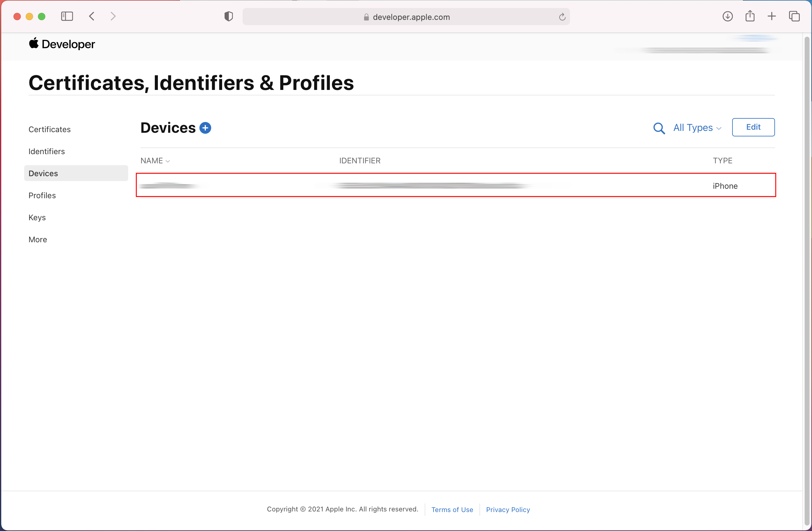This screenshot has width=812, height=531.
Task: Select Identifiers in the sidebar
Action: pos(47,151)
